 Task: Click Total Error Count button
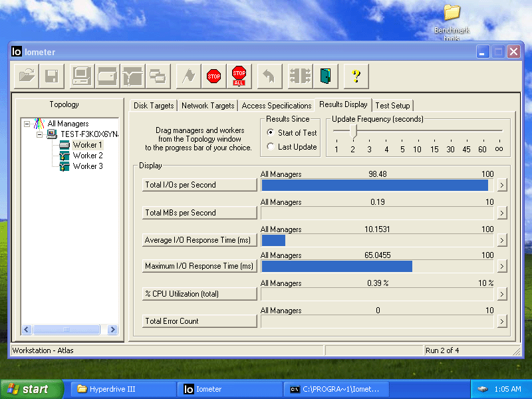pyautogui.click(x=199, y=321)
